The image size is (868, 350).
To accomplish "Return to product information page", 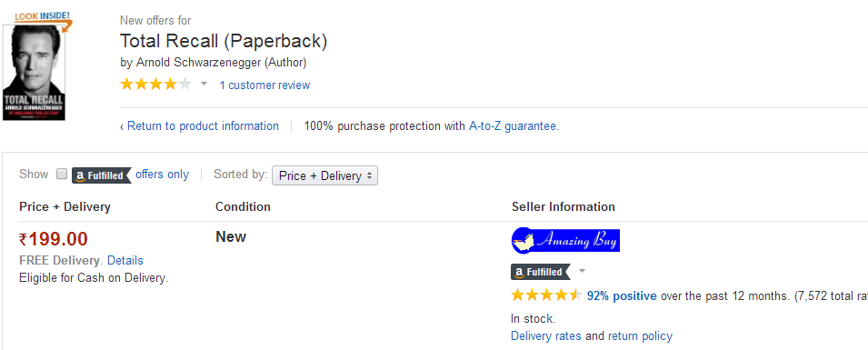I will coord(203,125).
